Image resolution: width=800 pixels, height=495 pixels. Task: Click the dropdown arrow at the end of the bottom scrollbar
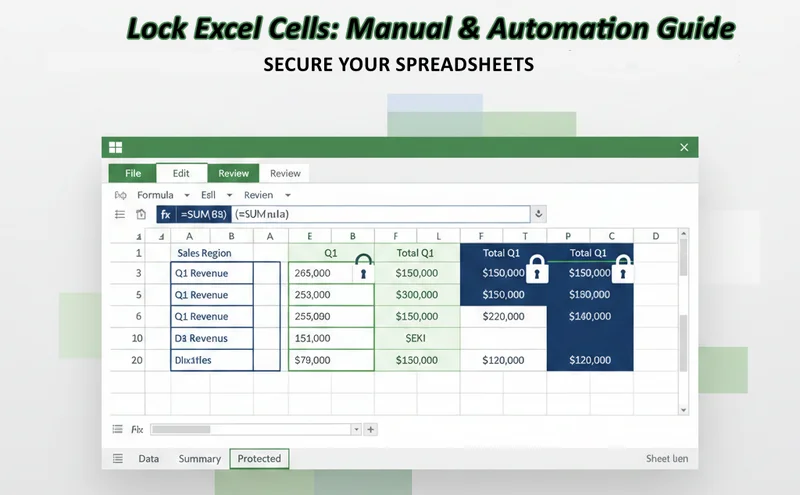click(356, 429)
